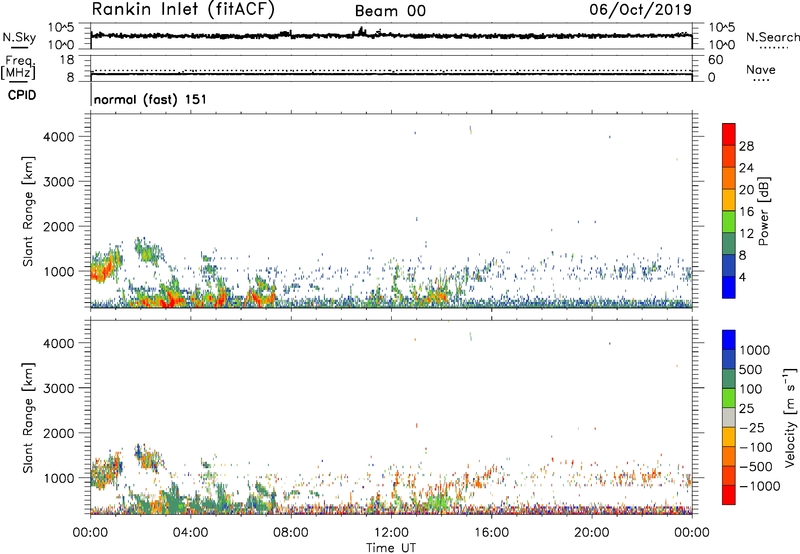The height and width of the screenshot is (554, 800).
Task: Click the '4' value on Power colorbar
Action: point(743,278)
